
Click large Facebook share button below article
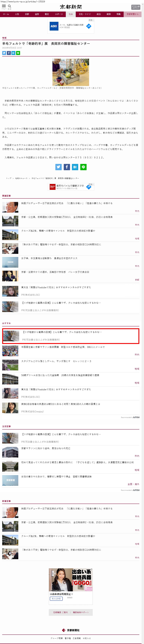coord(67,167)
